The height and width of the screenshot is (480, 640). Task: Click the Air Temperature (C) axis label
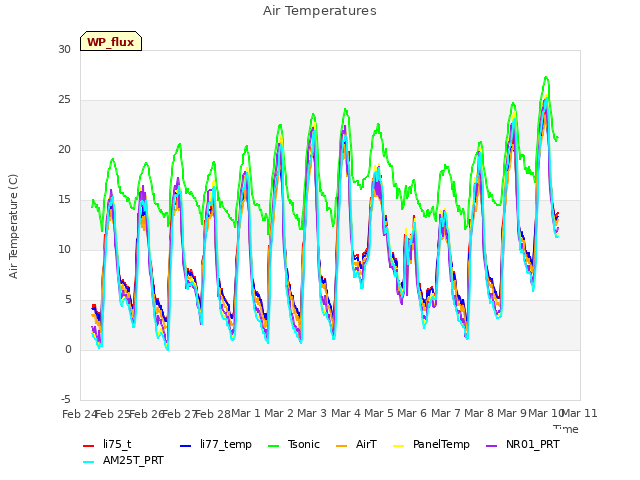point(13,227)
